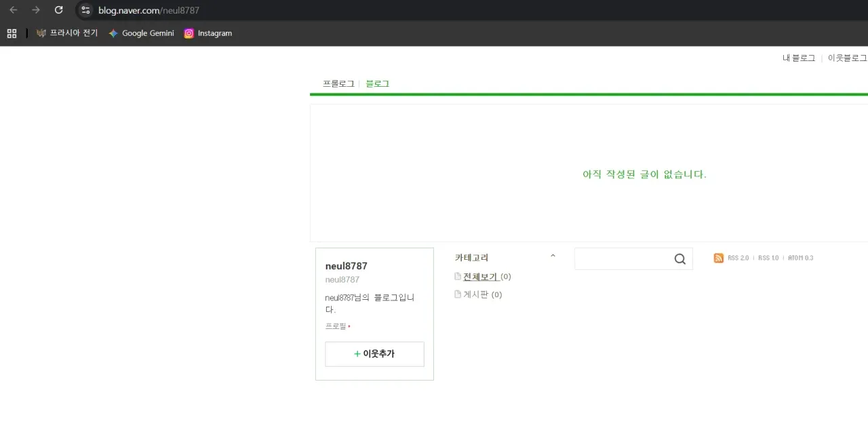Screen dimensions: 868x445
Task: Collapse the 카테고리 section using the chevron
Action: point(553,255)
